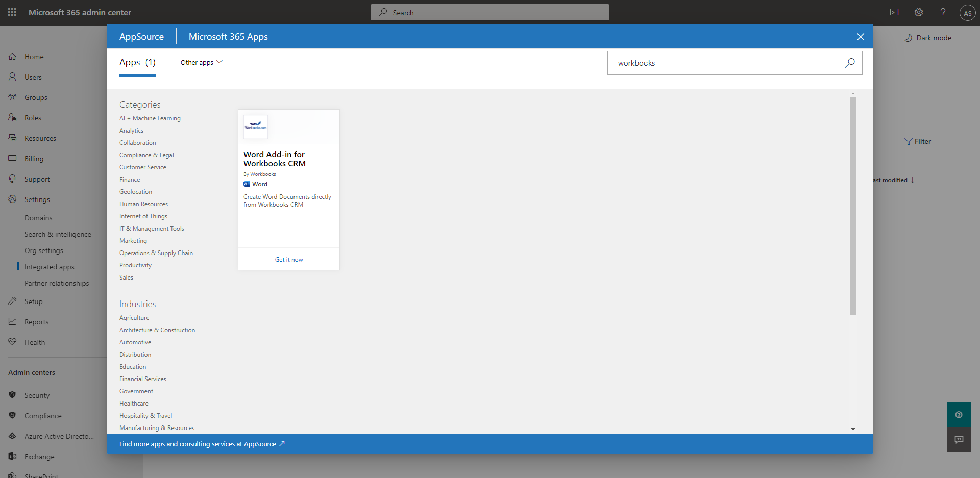The image size is (980, 478).
Task: Follow Find more apps at AppSource link
Action: (x=202, y=444)
